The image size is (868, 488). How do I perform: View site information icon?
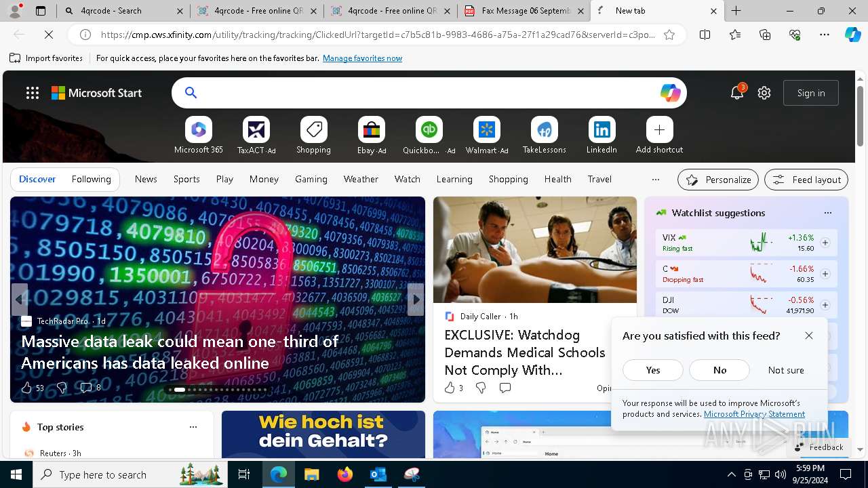(x=85, y=35)
